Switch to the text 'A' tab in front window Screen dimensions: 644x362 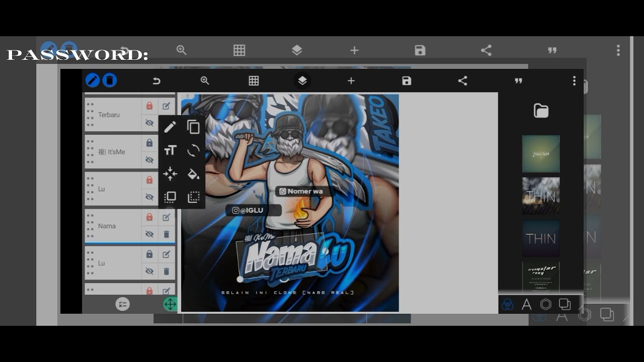(527, 304)
